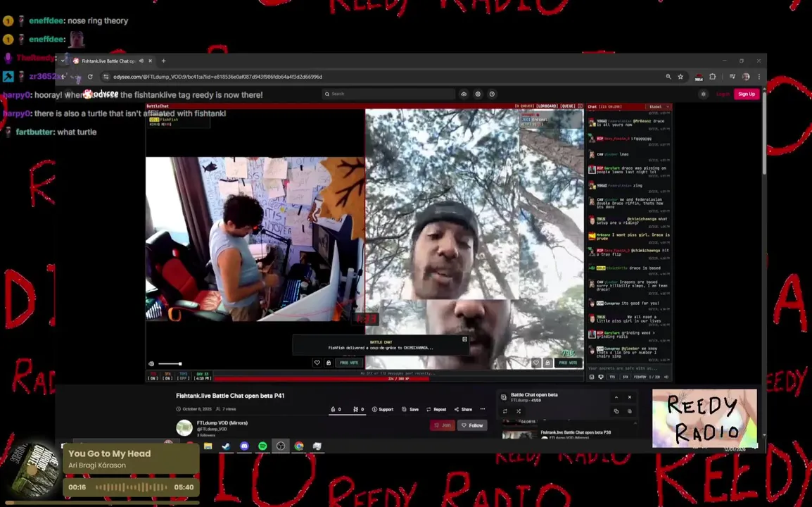
Task: Click right FREE VOTE button
Action: click(568, 363)
